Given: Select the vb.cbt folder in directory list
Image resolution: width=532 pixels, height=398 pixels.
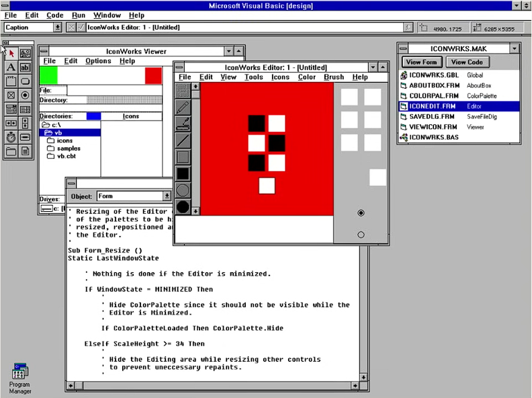Looking at the screenshot, I should (x=61, y=156).
